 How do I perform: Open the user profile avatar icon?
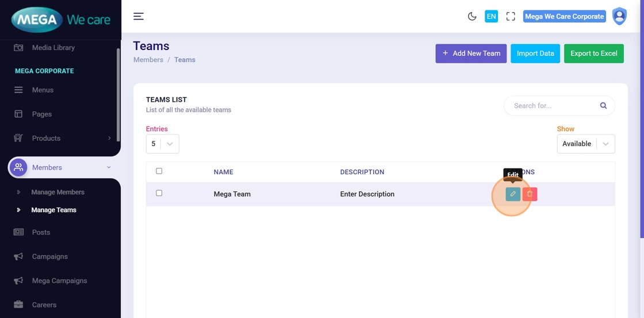click(x=619, y=16)
